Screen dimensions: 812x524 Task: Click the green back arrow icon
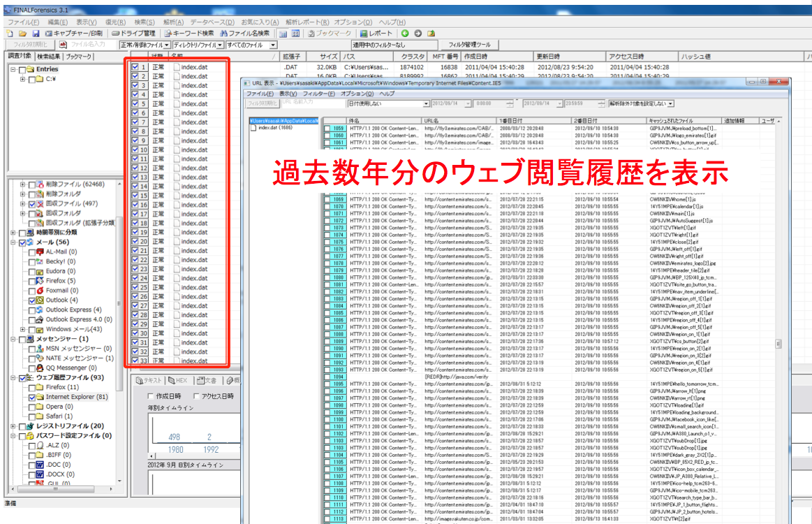click(405, 33)
